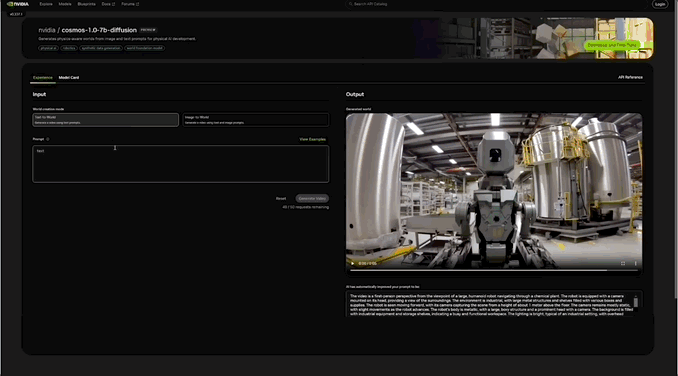Play the generated world video
The image size is (678, 376).
point(352,263)
